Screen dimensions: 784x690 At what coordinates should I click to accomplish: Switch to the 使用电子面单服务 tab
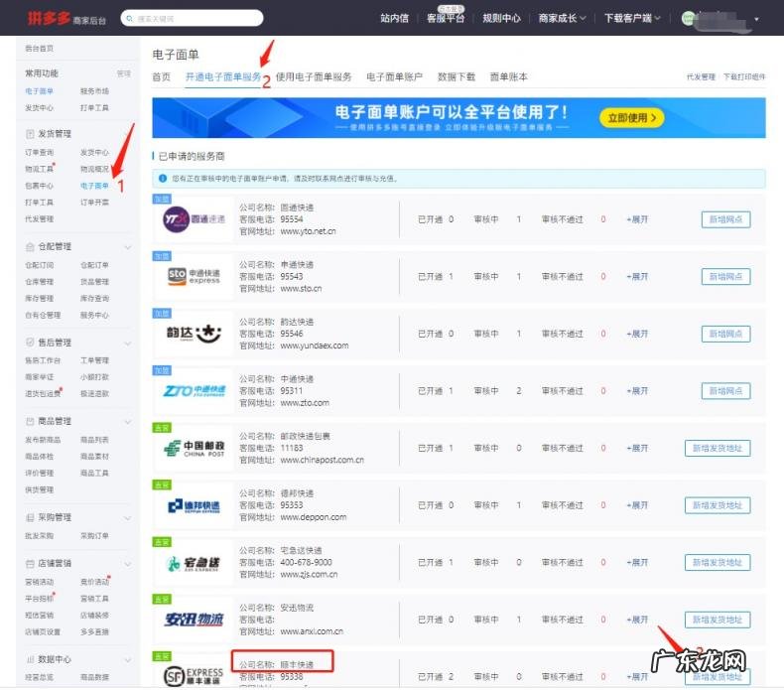pyautogui.click(x=314, y=76)
